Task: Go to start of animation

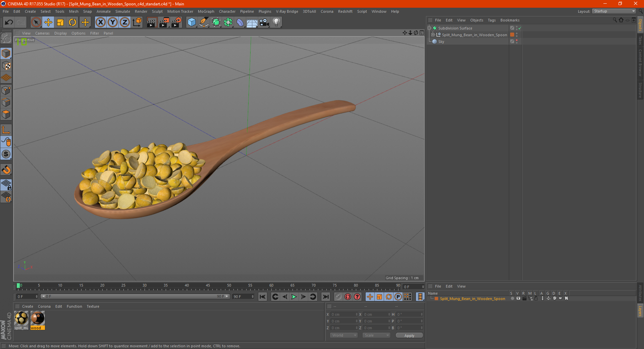Action: click(x=263, y=297)
